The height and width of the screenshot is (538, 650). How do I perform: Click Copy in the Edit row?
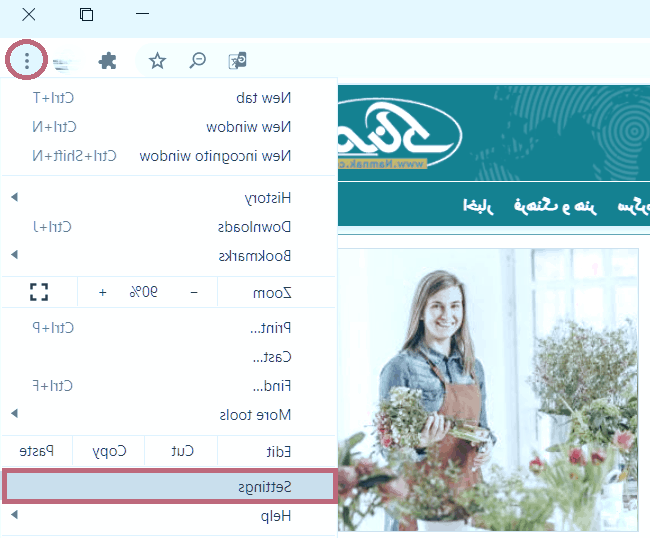pyautogui.click(x=109, y=451)
